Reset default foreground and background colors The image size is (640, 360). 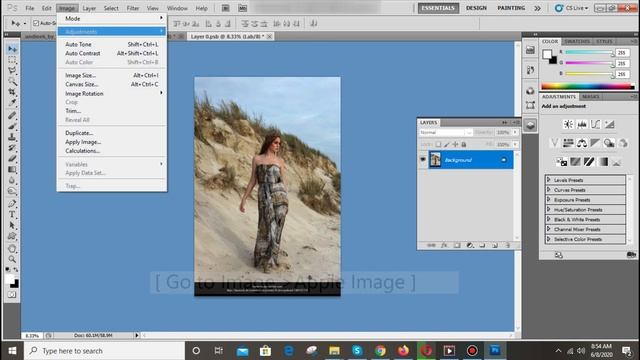point(8,270)
